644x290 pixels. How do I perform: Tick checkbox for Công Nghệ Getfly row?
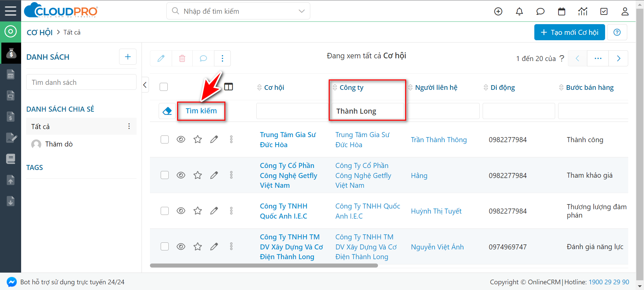(165, 175)
